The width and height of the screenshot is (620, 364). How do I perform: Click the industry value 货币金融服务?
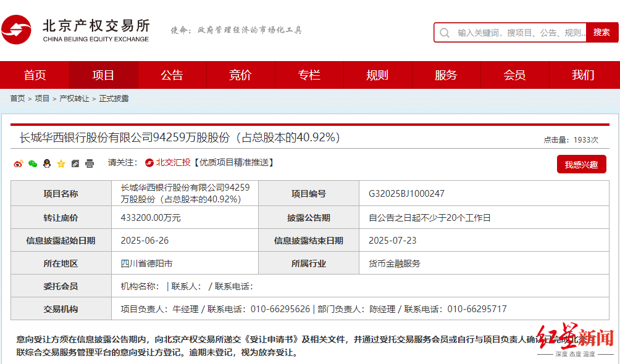click(x=395, y=263)
